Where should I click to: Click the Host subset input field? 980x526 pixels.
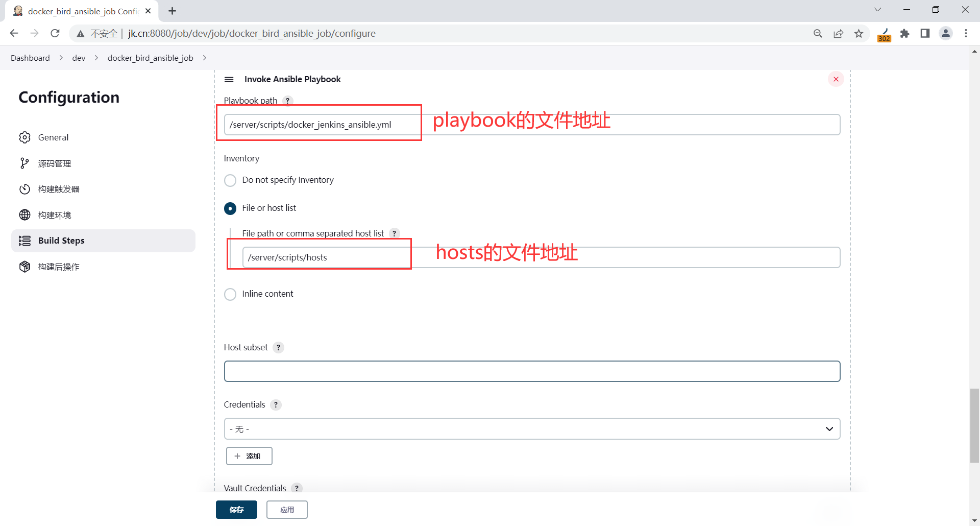click(532, 371)
